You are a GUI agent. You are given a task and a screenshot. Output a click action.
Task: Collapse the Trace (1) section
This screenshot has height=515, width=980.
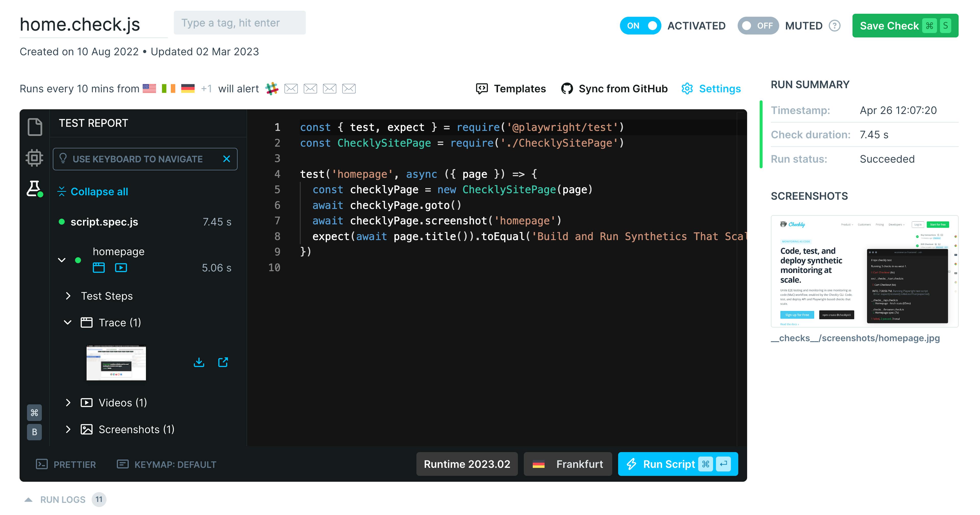68,323
